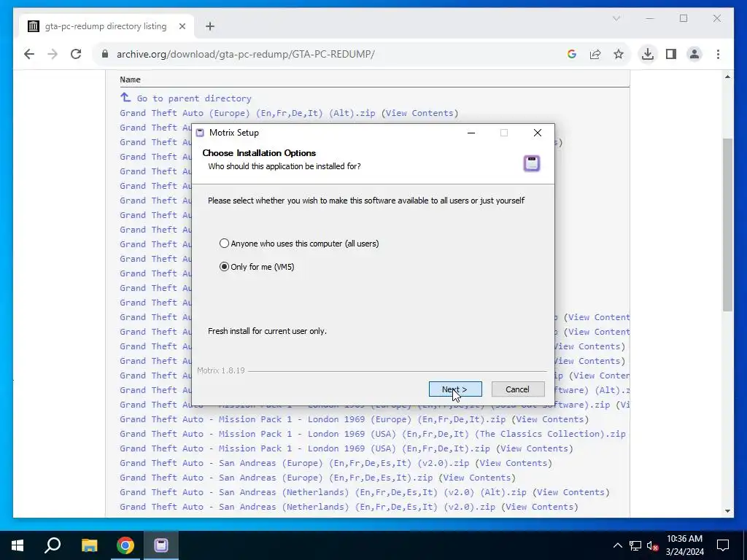
Task: Open Grand Theft Auto (Europe) (Alt).zip link
Action: pyautogui.click(x=247, y=113)
